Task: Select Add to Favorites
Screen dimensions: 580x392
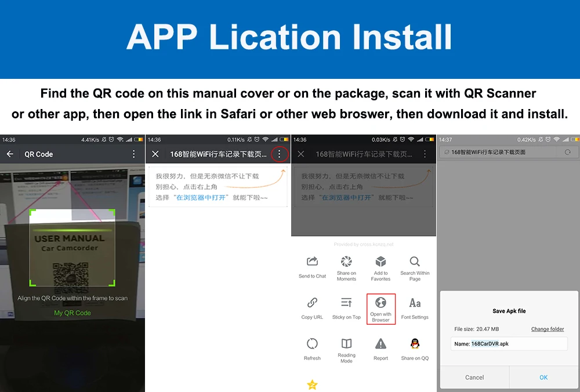Action: coord(380,268)
